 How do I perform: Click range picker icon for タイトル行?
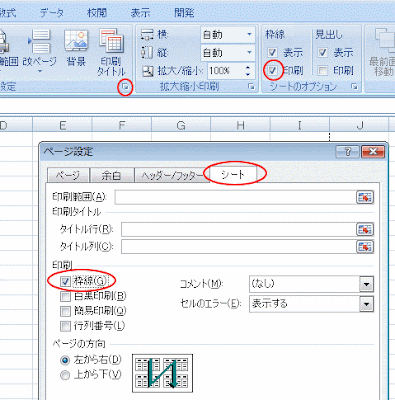pos(365,229)
